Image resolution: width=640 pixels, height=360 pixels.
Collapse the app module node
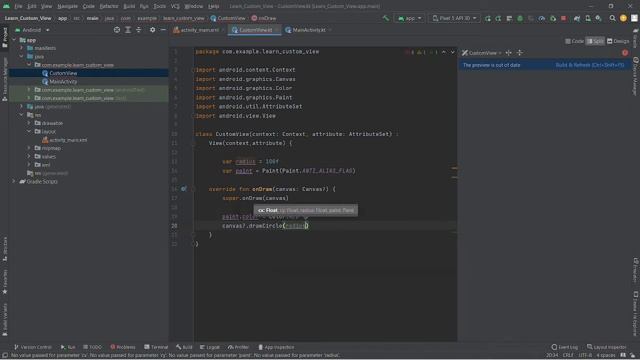(14, 40)
